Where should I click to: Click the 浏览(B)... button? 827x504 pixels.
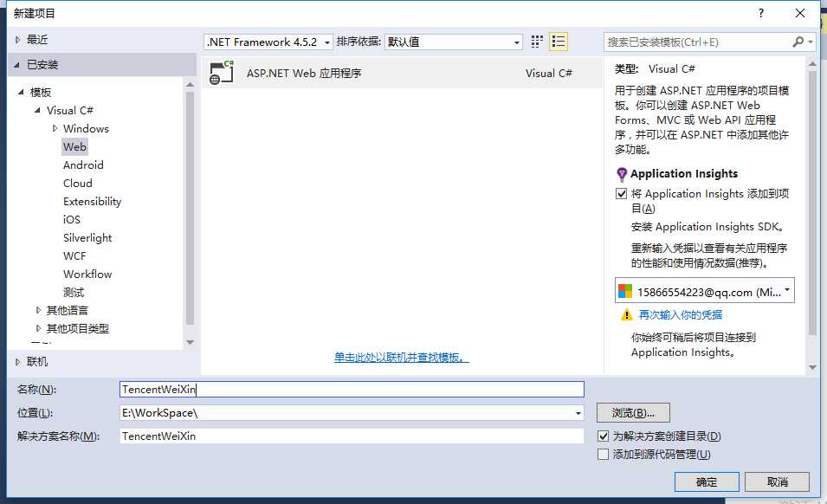[633, 413]
